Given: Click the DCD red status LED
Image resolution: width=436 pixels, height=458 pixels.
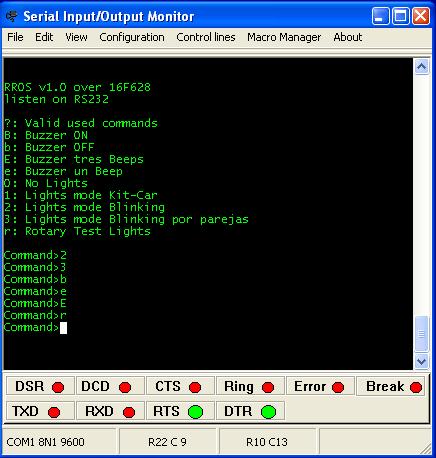Looking at the screenshot, I should pos(125,387).
